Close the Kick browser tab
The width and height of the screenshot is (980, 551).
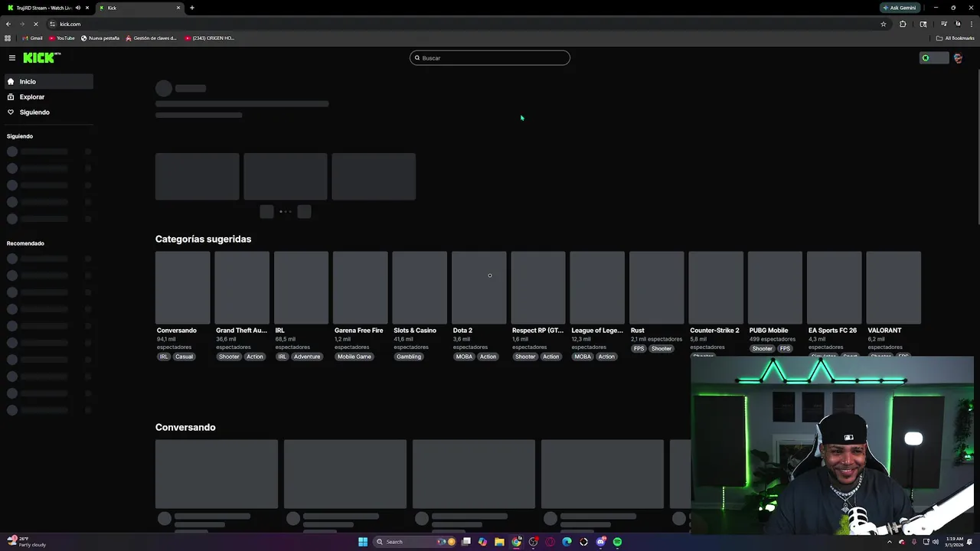point(178,8)
